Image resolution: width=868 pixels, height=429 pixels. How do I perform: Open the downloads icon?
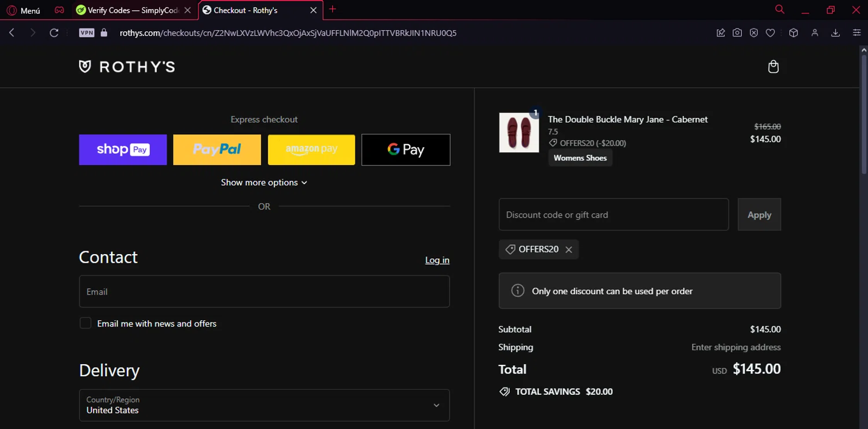click(x=836, y=33)
